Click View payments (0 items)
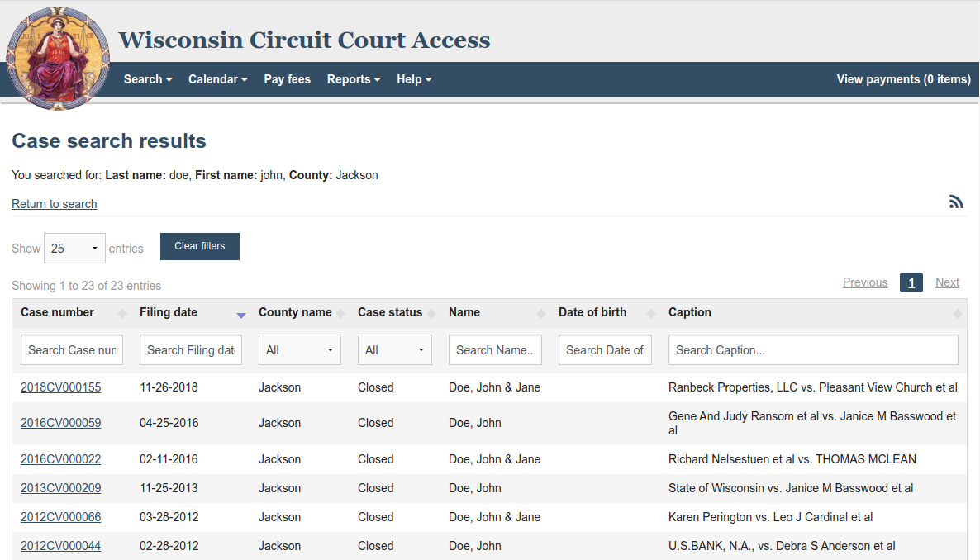980x560 pixels. [903, 79]
